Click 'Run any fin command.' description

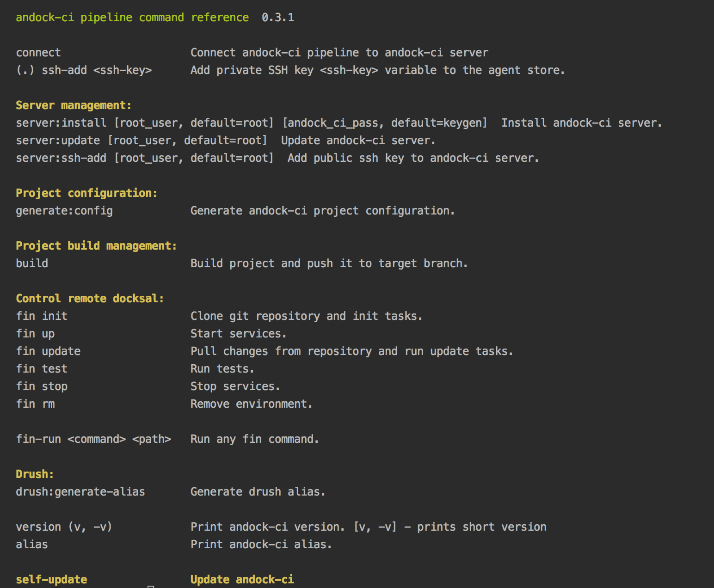coord(255,439)
